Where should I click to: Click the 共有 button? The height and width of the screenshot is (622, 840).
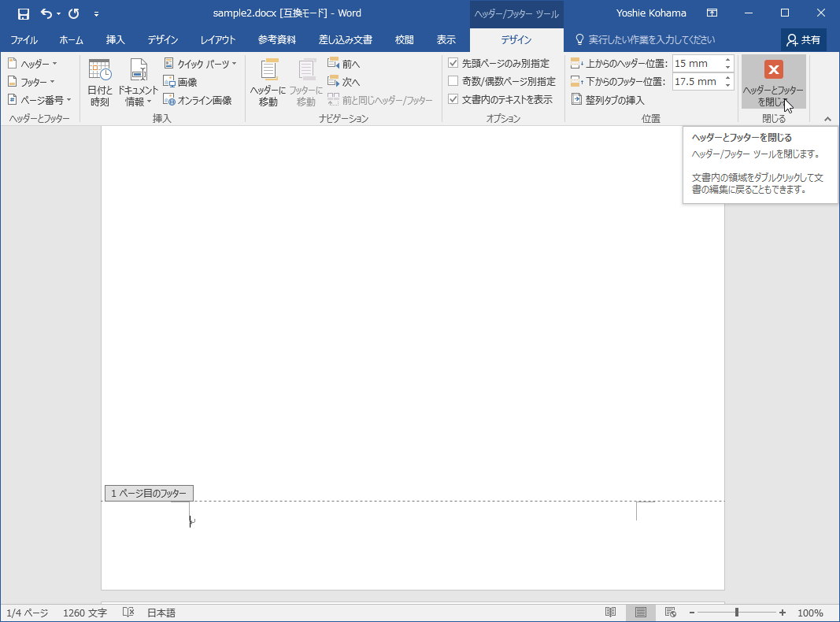tap(804, 39)
